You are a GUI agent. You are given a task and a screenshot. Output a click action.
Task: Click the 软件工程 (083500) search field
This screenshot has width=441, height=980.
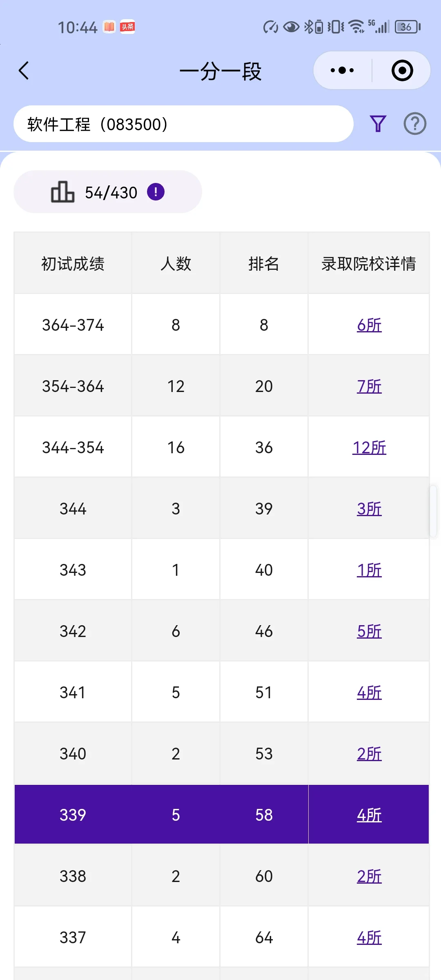point(183,124)
